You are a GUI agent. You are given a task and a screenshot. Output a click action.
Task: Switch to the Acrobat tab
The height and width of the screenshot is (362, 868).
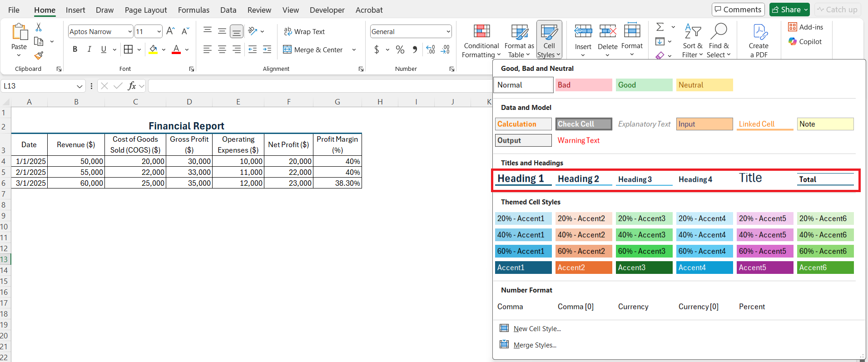click(369, 10)
